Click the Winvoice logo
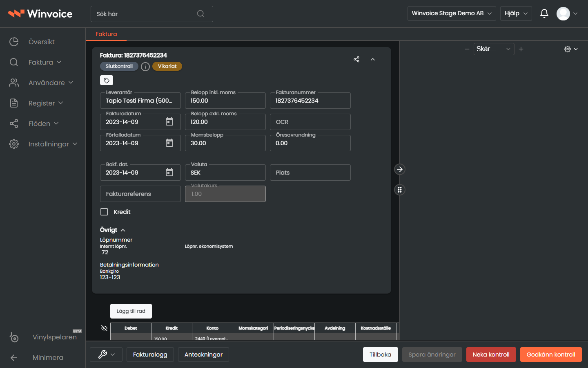The height and width of the screenshot is (368, 588). point(40,14)
